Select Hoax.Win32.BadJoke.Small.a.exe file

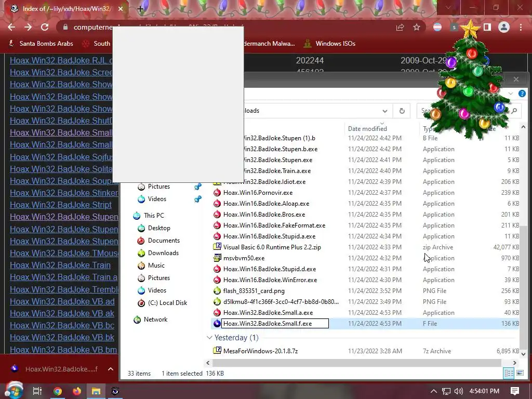coord(268,312)
